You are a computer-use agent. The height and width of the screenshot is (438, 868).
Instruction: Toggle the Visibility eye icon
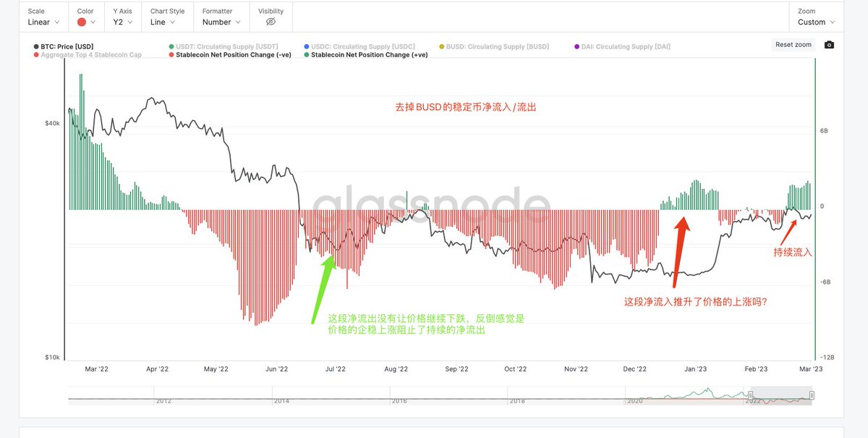pyautogui.click(x=271, y=22)
